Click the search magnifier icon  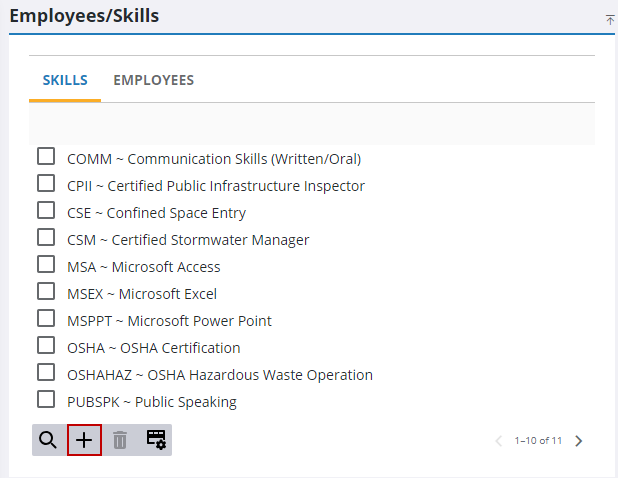point(48,440)
